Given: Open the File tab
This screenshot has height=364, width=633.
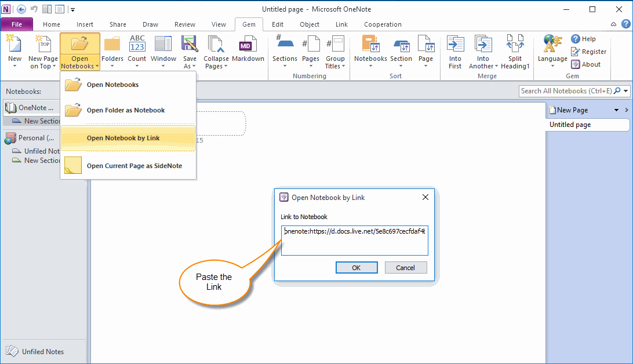Looking at the screenshot, I should pos(17,24).
